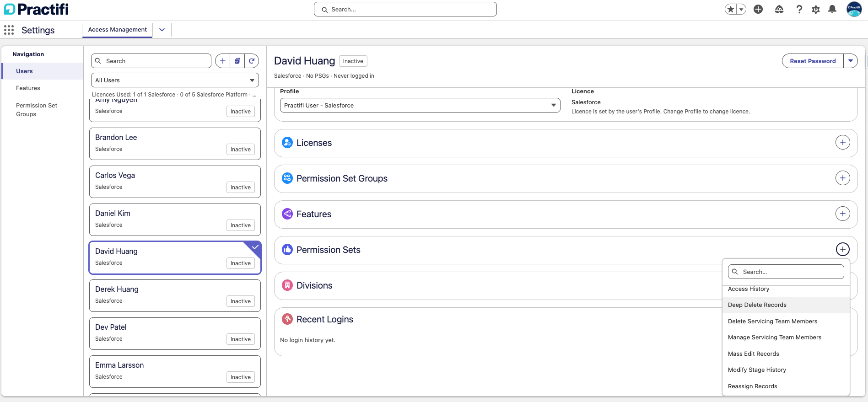The image size is (868, 402).
Task: Select the Derek Huang user card
Action: coord(175,296)
